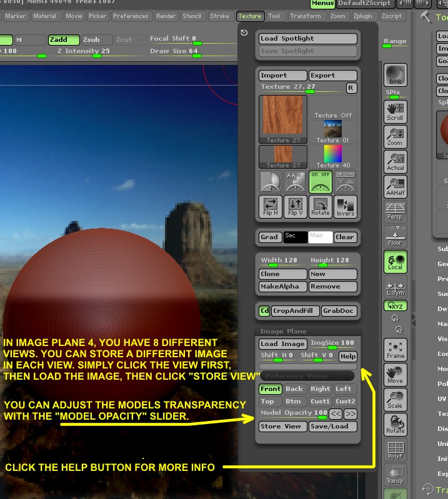Click the Actual size icon
Screen dimensions: 448x499
tap(395, 162)
